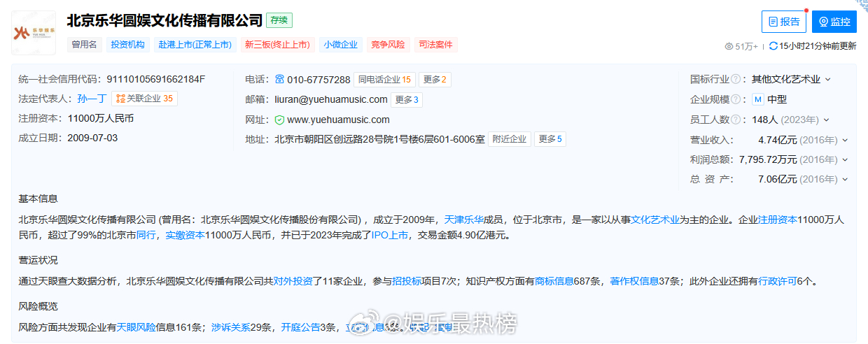868x344 pixels.
Task: Open the 涉诉关系 link
Action: click(x=230, y=327)
